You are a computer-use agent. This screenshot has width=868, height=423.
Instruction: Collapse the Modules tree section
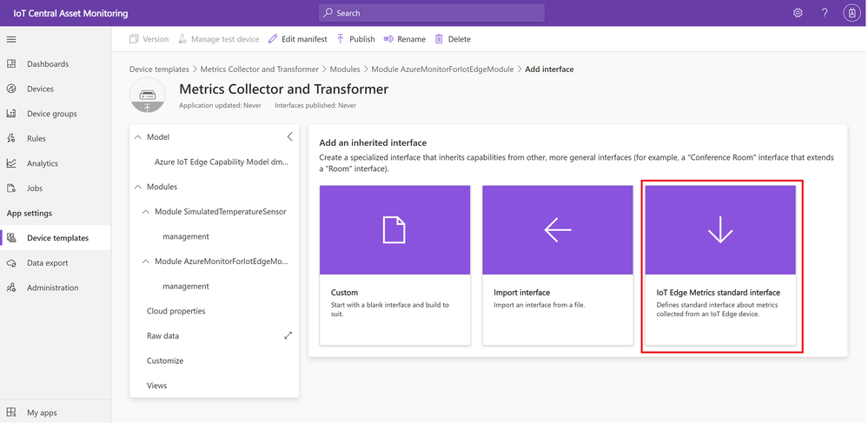pos(138,187)
